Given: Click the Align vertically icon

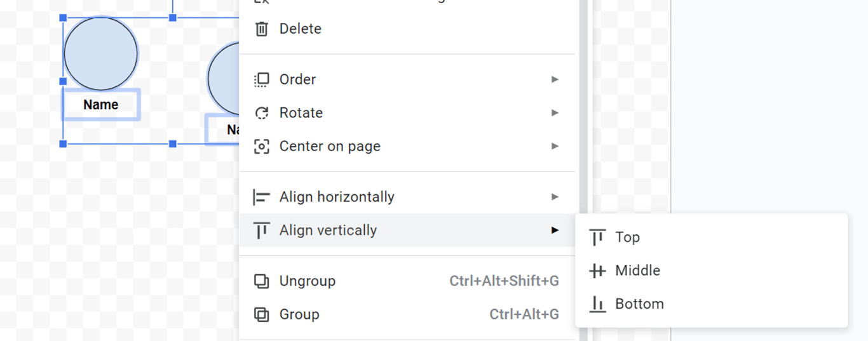Looking at the screenshot, I should coord(261,231).
